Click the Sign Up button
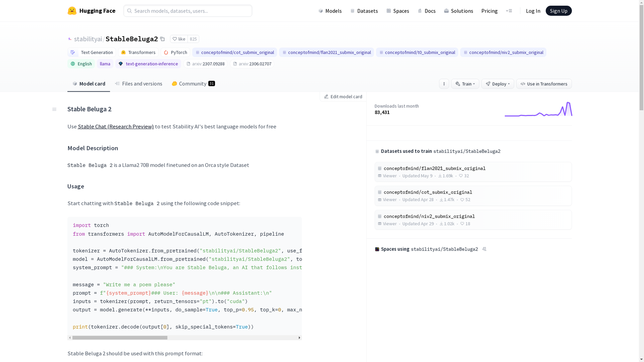 coord(558,11)
